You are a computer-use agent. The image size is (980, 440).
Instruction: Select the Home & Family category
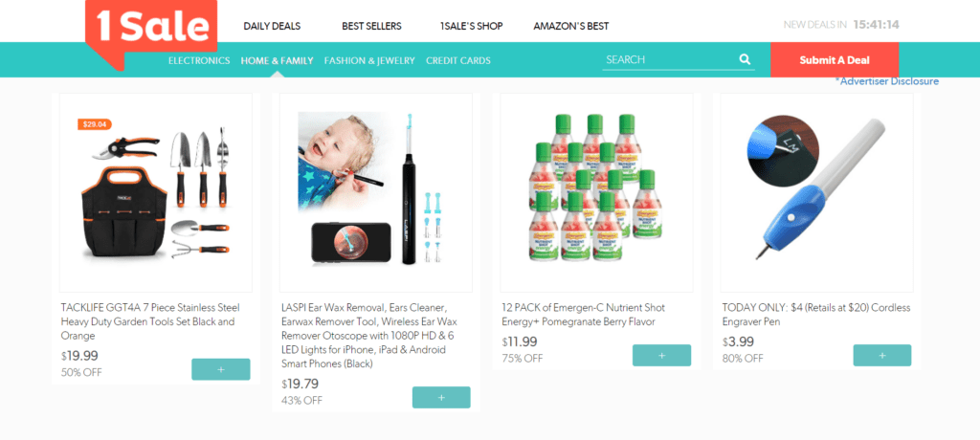(x=277, y=60)
